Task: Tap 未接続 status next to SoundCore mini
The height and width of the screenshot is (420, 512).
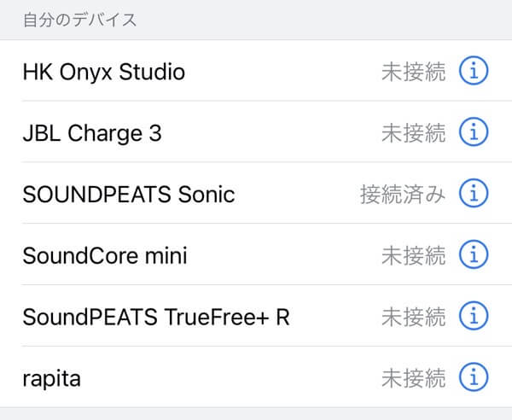Action: [x=413, y=255]
